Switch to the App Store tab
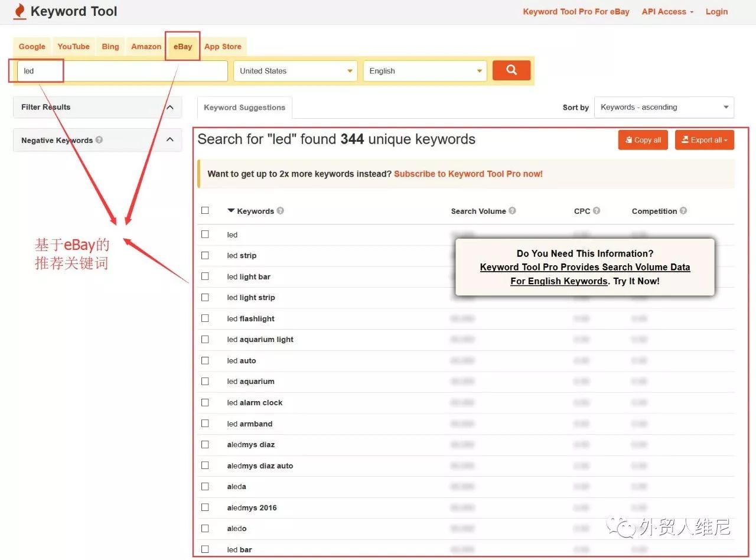 223,47
